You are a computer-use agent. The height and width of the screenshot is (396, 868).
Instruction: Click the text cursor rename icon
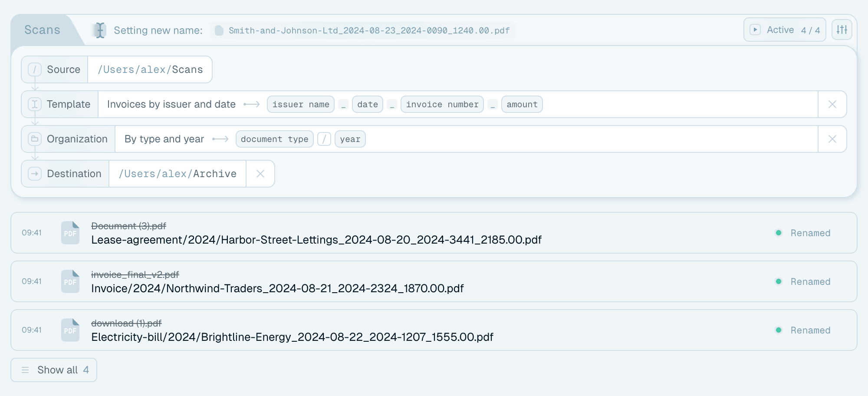(100, 30)
